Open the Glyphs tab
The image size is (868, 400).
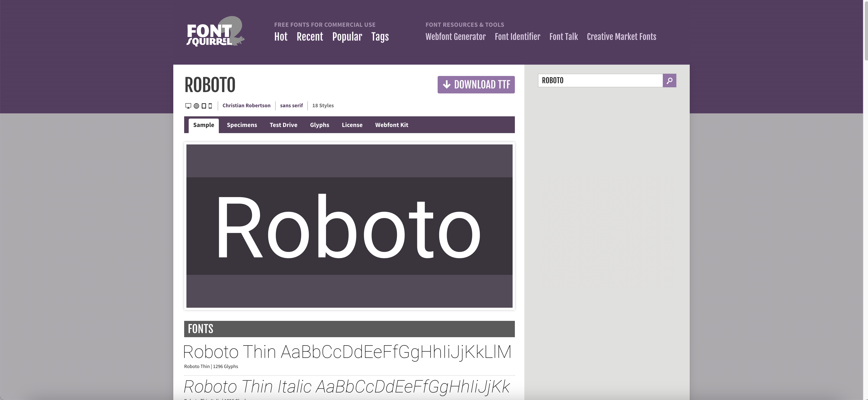[319, 125]
